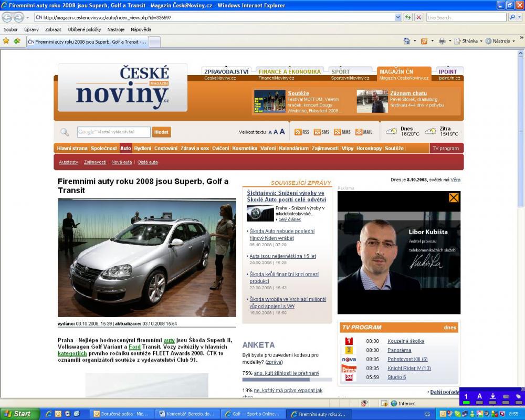Click the ČT24 channel logo
Image resolution: width=525 pixels, height=420 pixels.
[x=349, y=377]
